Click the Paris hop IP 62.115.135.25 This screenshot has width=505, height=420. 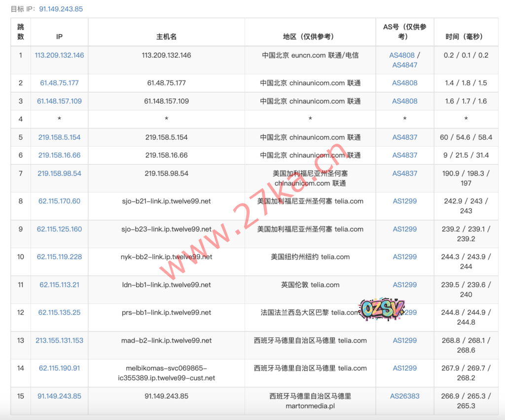(59, 312)
